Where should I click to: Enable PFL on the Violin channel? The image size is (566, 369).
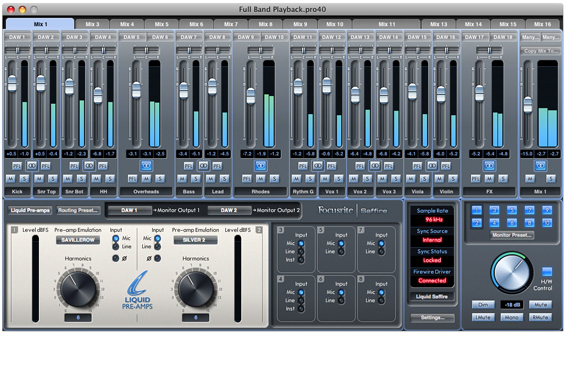coord(446,166)
